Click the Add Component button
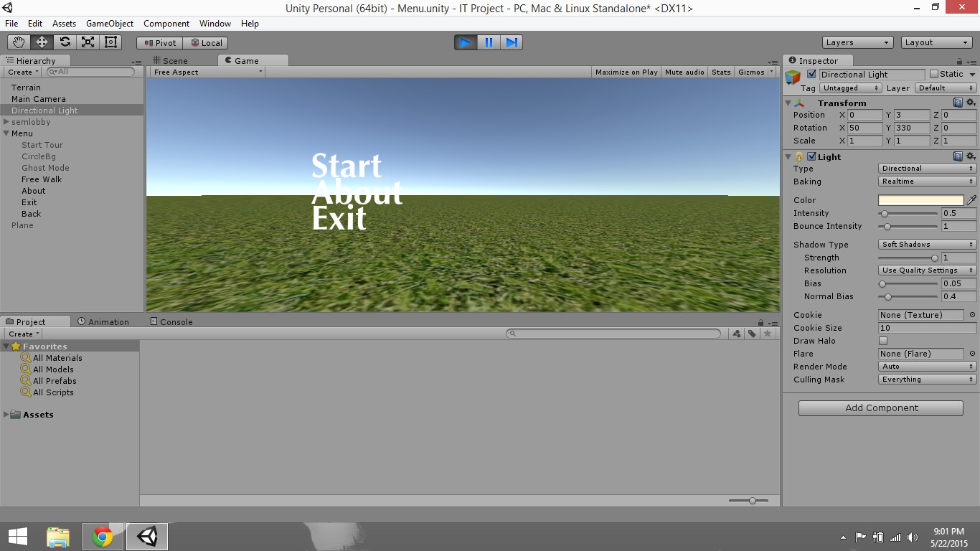Viewport: 980px width, 551px height. coord(880,408)
